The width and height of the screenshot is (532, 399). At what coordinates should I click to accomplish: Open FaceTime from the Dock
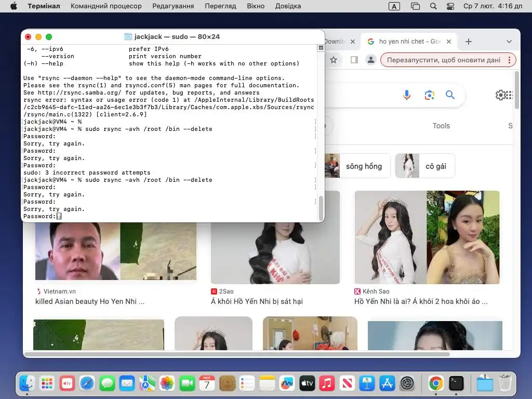[187, 383]
